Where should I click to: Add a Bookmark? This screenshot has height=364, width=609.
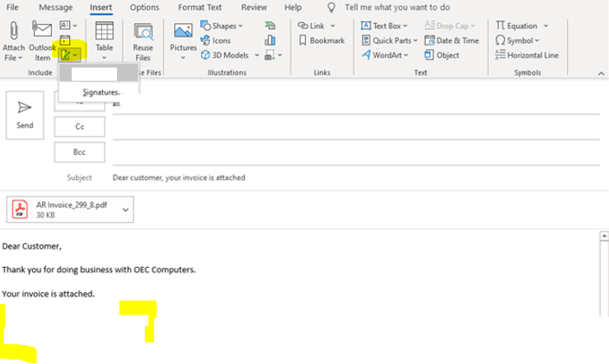click(322, 40)
